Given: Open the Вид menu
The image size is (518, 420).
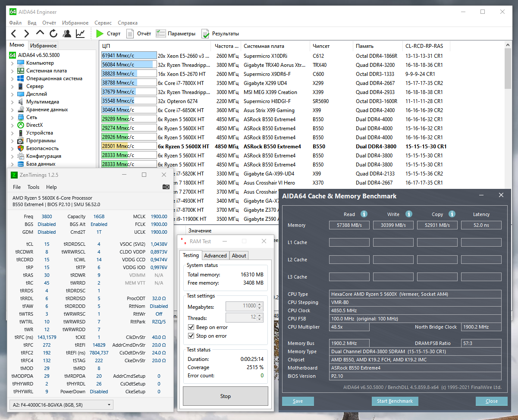Looking at the screenshot, I should coord(32,23).
